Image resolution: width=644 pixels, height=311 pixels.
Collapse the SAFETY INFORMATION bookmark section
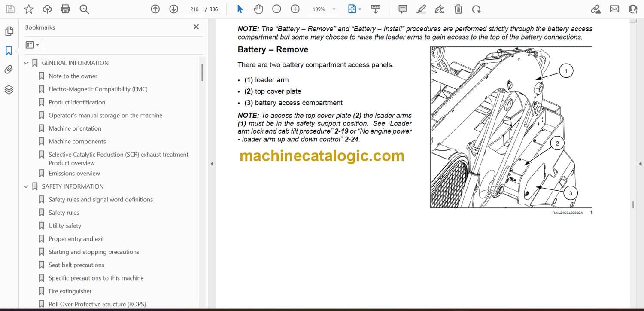(x=26, y=186)
